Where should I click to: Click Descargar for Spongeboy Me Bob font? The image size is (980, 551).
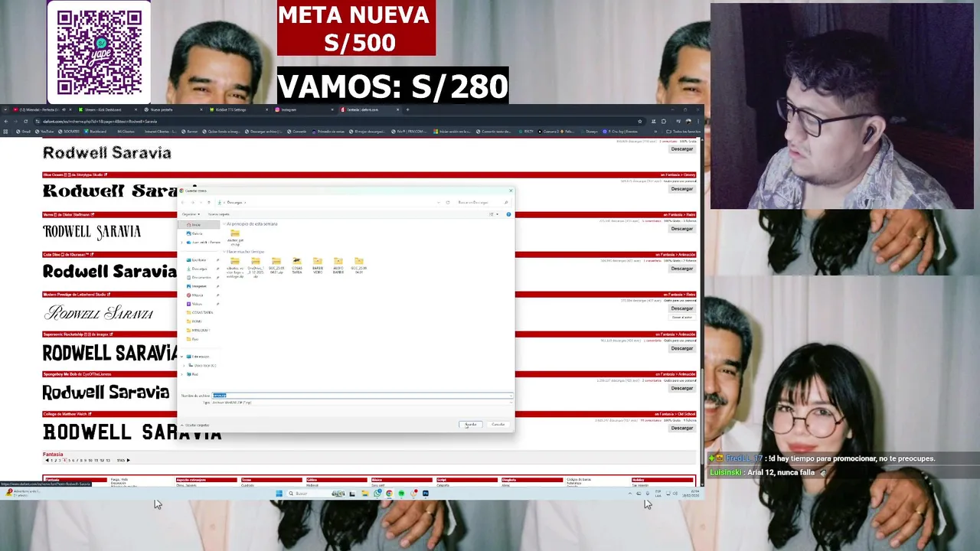click(681, 388)
